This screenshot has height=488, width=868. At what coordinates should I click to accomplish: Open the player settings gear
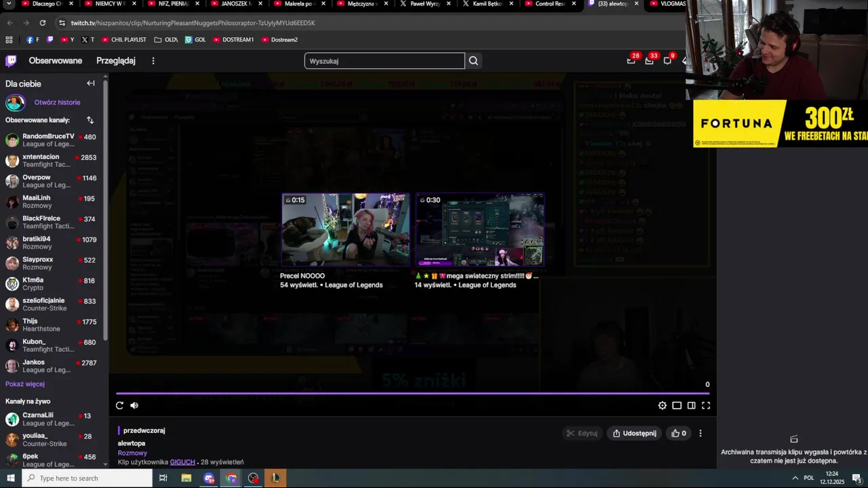click(663, 405)
